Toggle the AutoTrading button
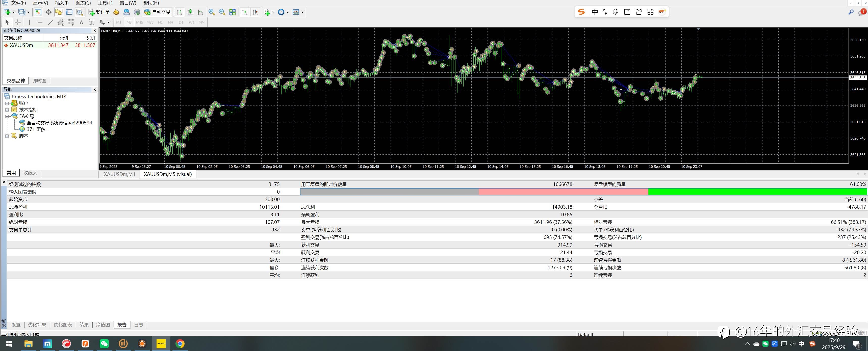 (157, 12)
